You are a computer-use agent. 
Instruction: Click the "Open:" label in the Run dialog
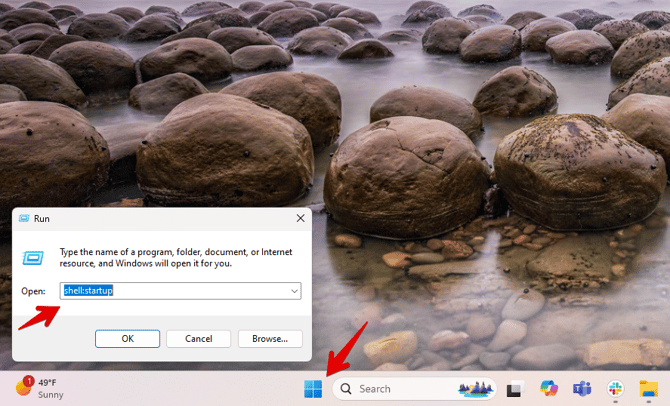[33, 291]
